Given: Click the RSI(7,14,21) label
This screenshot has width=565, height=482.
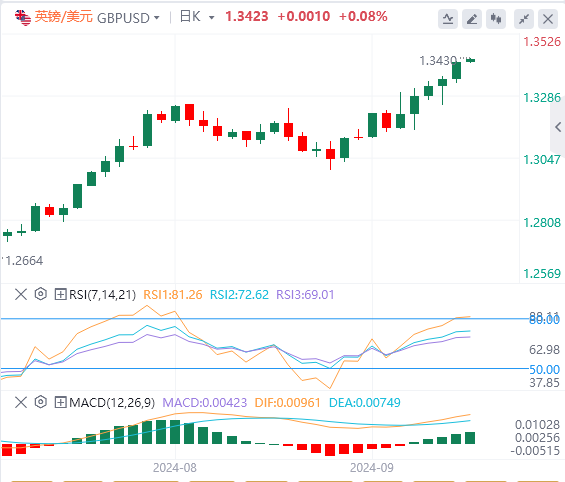Looking at the screenshot, I should (x=102, y=295).
